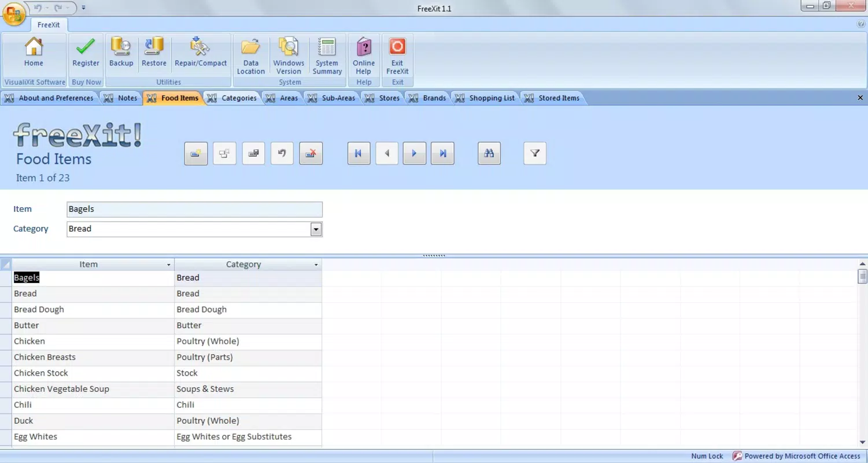The height and width of the screenshot is (463, 868).
Task: Toggle the record filter funnel
Action: [x=535, y=153]
